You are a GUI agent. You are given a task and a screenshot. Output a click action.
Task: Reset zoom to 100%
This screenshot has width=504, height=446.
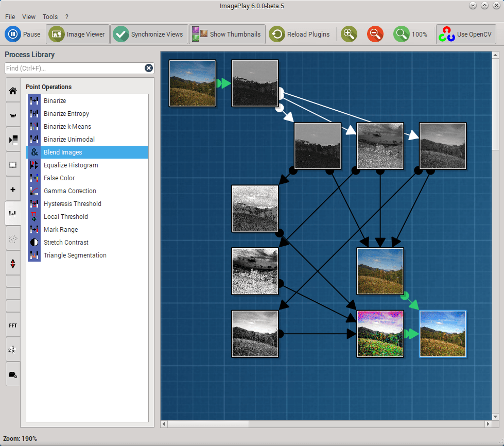click(410, 34)
